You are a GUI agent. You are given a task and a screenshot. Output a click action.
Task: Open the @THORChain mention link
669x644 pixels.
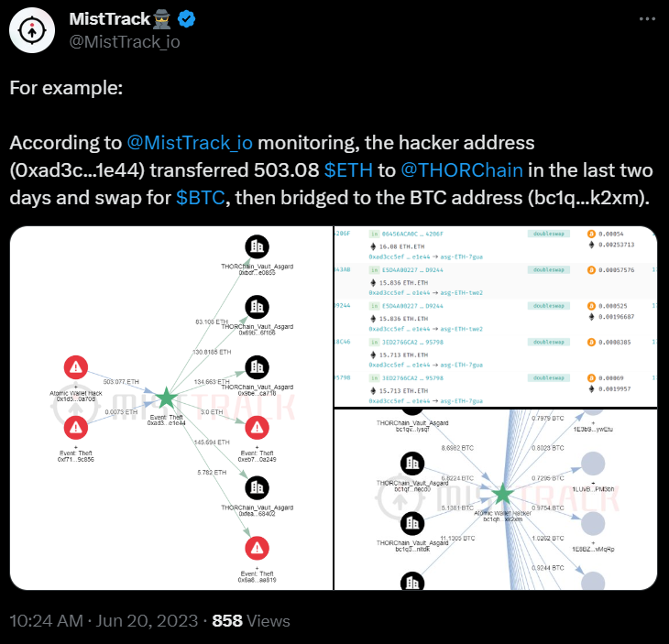point(462,170)
